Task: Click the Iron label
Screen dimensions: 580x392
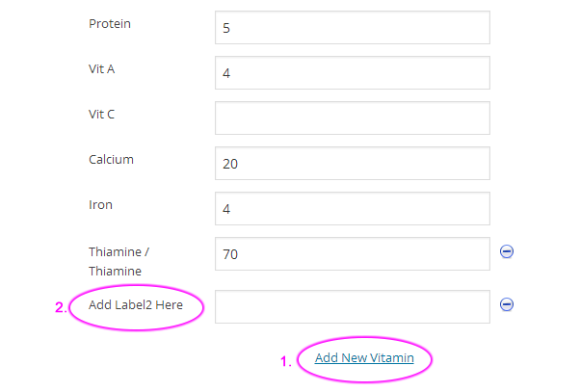Action: click(x=100, y=204)
